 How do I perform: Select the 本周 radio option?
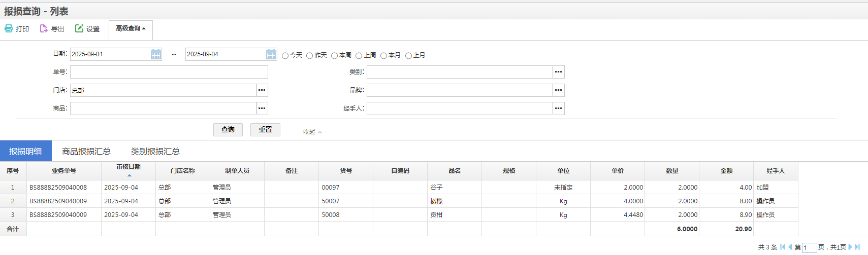click(334, 56)
